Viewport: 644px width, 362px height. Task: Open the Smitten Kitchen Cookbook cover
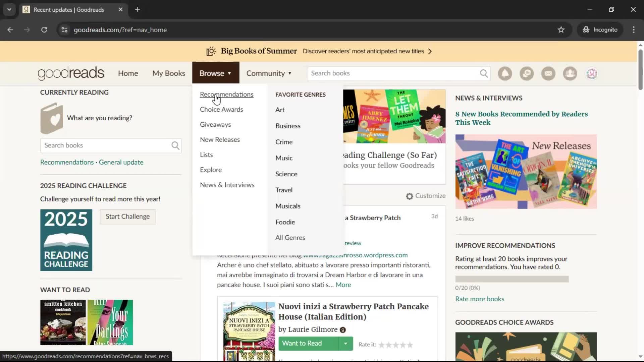(63, 322)
